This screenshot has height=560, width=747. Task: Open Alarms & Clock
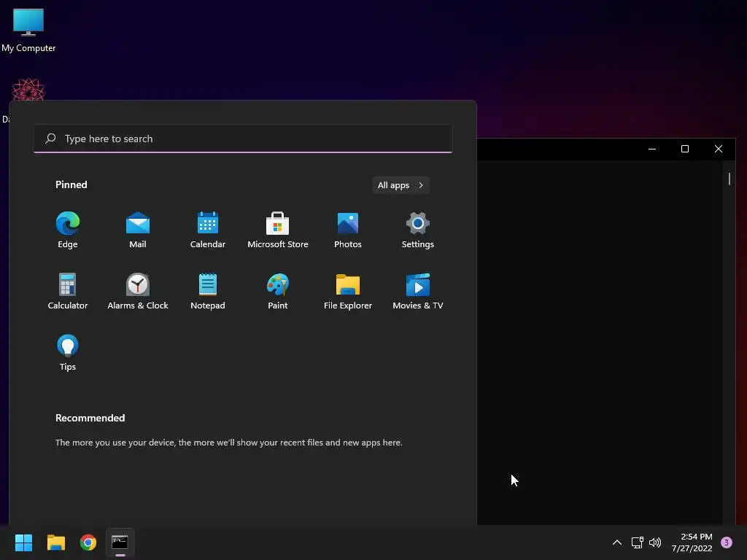(138, 292)
